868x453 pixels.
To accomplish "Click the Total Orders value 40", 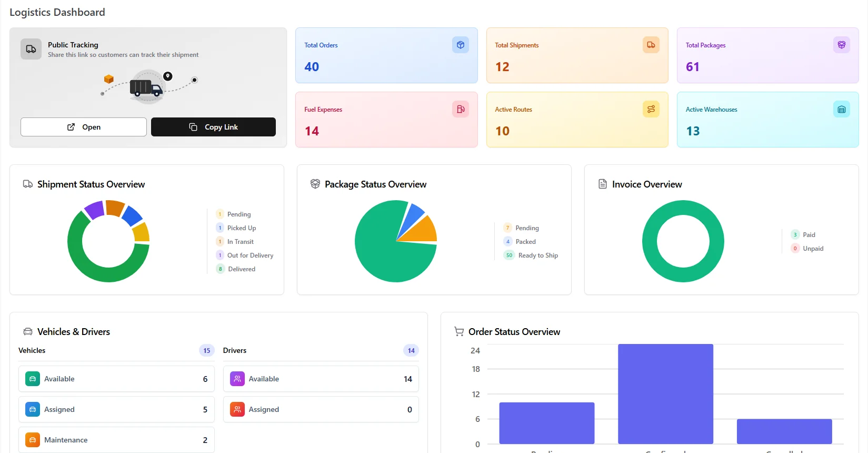I will pos(312,67).
